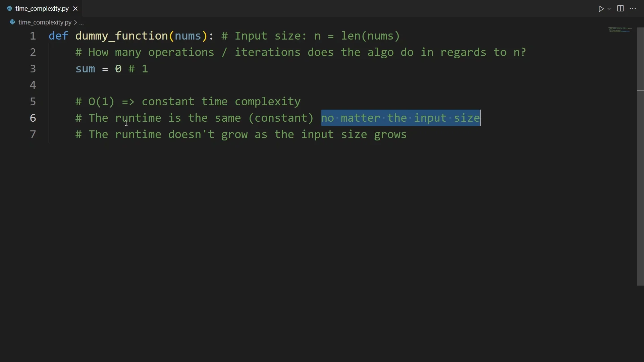This screenshot has width=644, height=362.
Task: Split the editor to the right
Action: click(x=621, y=9)
